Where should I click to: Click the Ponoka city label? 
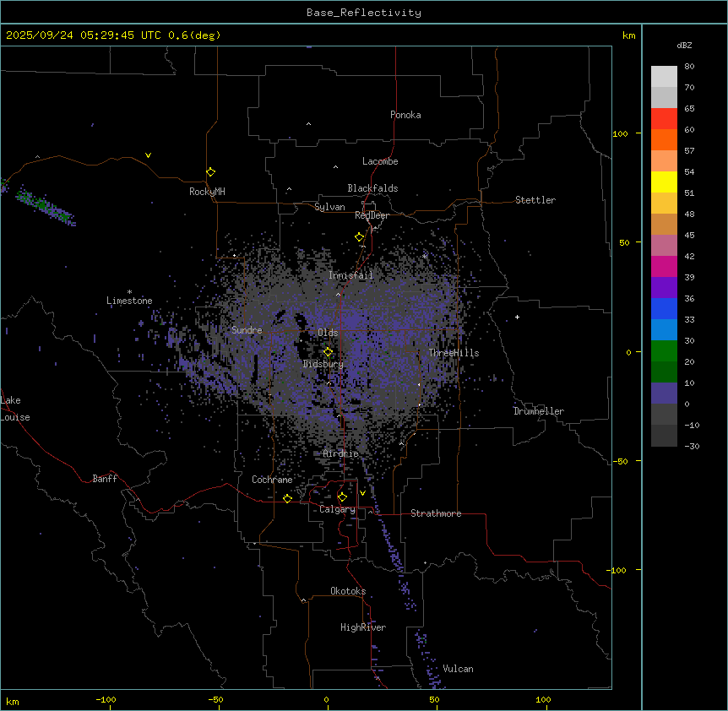(405, 115)
